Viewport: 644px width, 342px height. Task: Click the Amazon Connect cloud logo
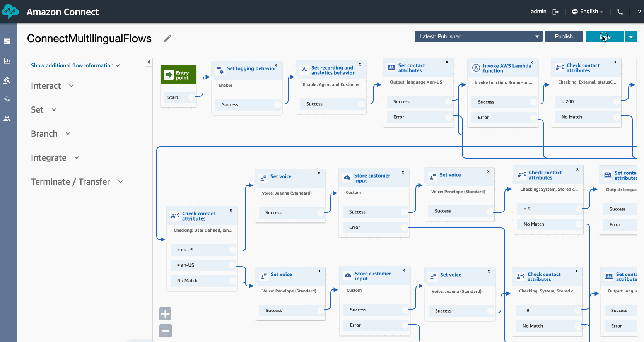(10, 12)
